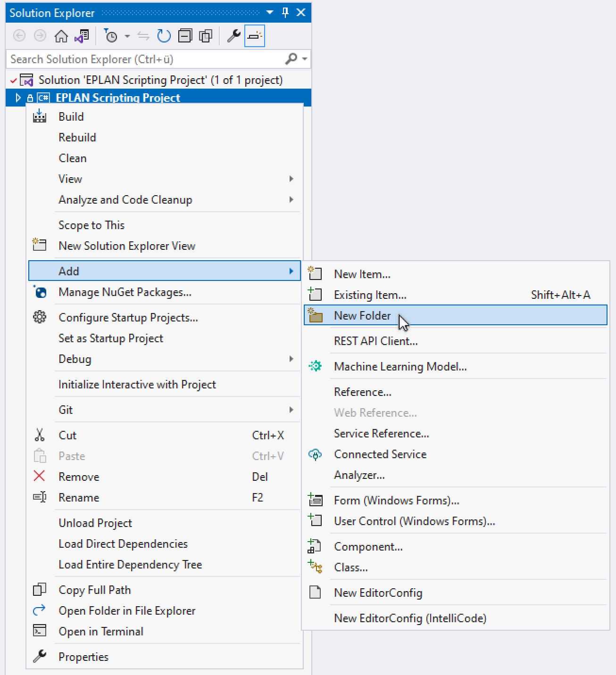This screenshot has width=616, height=675.
Task: Open the Pending Changes Filter dropdown arrow
Action: click(127, 36)
